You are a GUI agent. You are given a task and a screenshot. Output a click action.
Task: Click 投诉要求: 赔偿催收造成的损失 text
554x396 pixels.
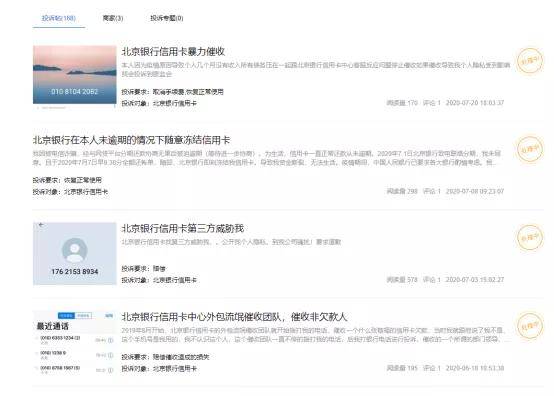(165, 357)
